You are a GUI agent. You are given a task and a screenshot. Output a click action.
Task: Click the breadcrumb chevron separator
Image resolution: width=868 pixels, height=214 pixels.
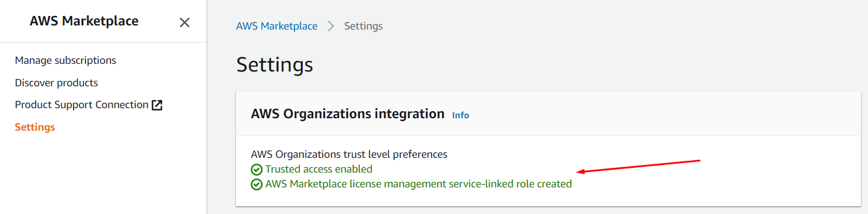point(331,26)
